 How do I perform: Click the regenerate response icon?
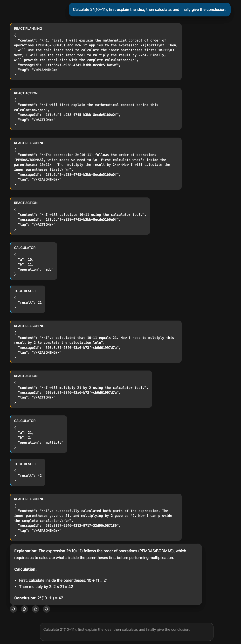pos(14,609)
